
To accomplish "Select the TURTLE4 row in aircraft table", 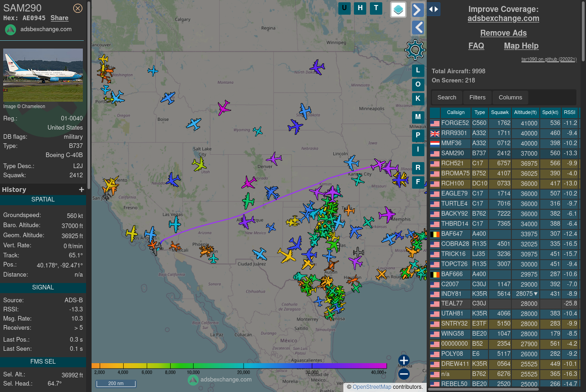I will pyautogui.click(x=505, y=204).
